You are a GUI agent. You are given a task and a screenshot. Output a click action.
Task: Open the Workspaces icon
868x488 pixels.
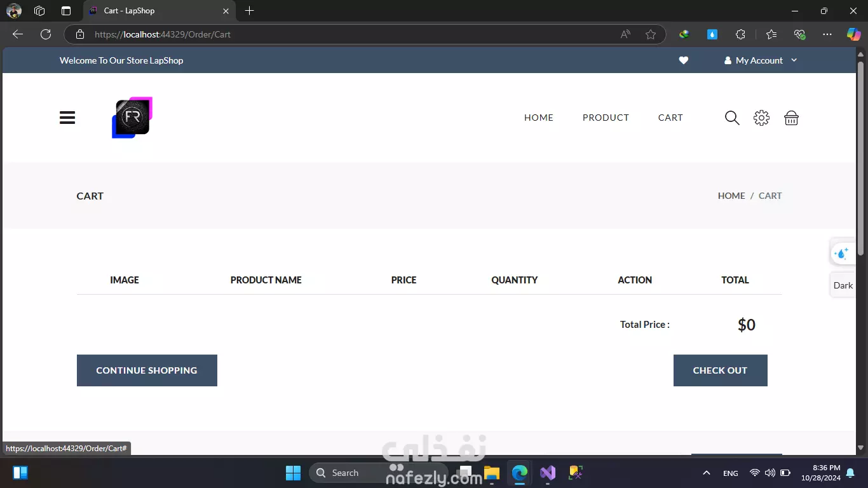tap(39, 11)
